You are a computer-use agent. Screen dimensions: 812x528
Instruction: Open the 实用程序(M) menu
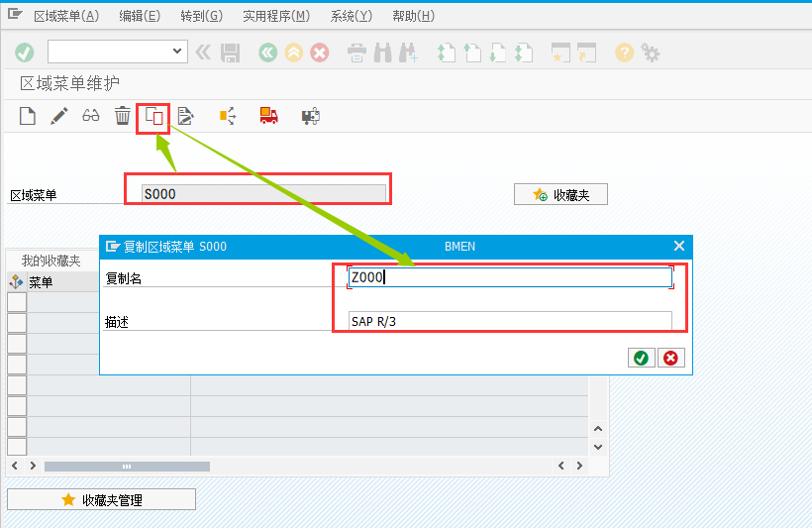(276, 16)
